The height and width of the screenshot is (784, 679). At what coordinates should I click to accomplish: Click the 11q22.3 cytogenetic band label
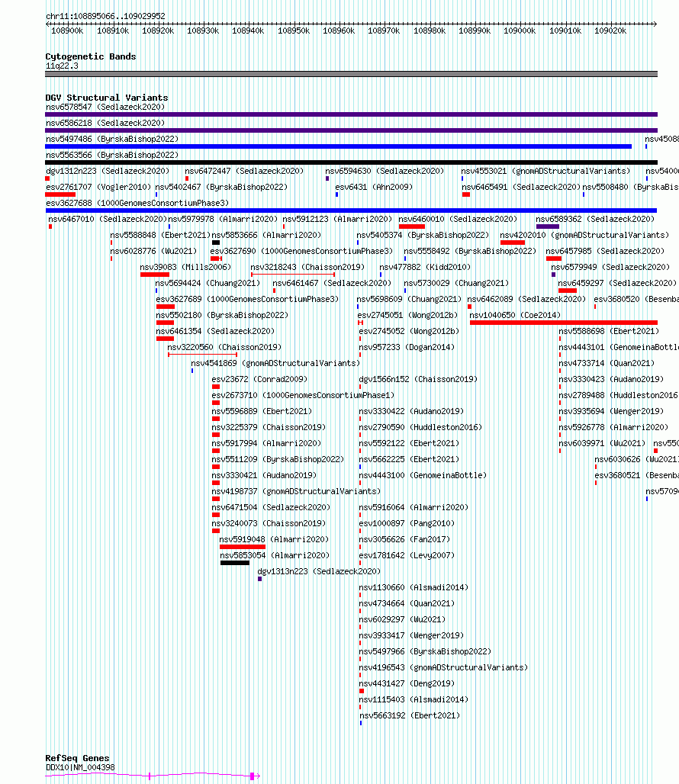click(x=62, y=66)
